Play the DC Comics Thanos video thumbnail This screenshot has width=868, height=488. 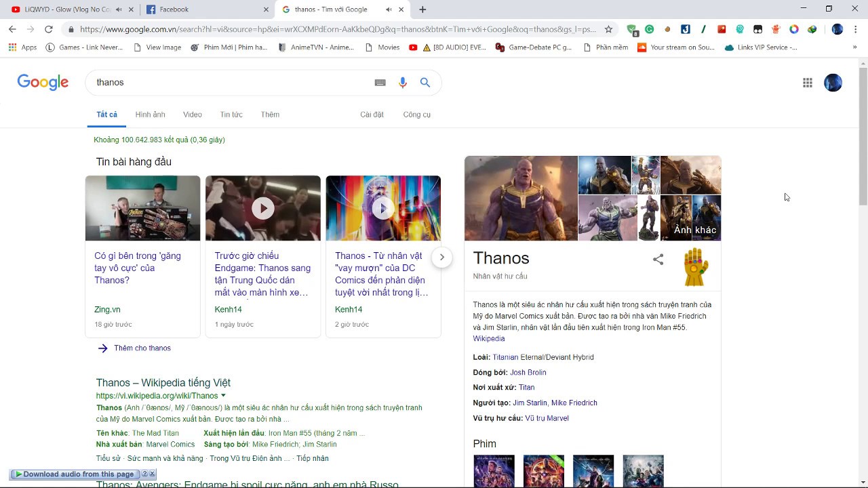tap(383, 208)
